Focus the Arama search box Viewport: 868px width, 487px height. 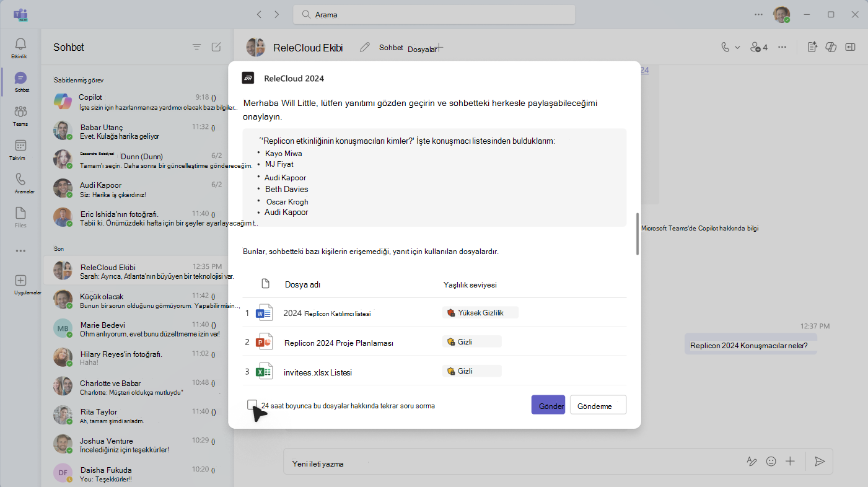434,14
